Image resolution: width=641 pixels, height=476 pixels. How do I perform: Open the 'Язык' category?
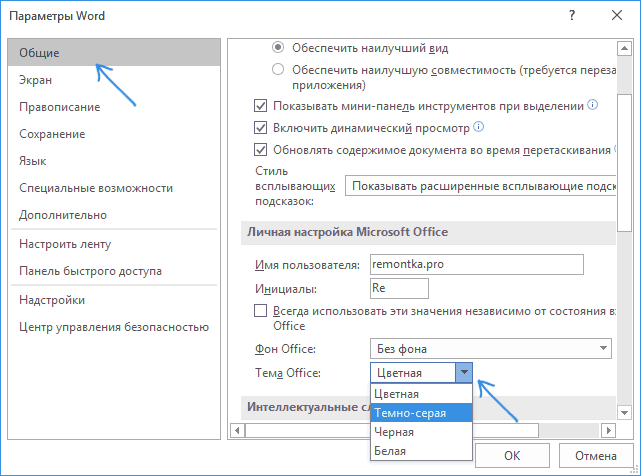114,161
